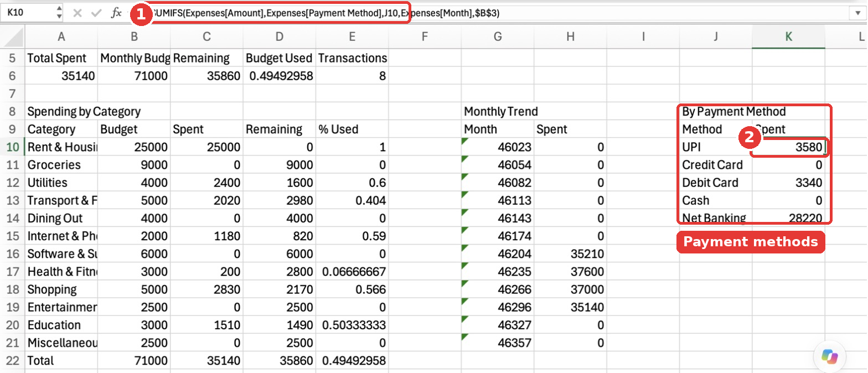Click the Internet & Phone spent value 1180
The height and width of the screenshot is (373, 868).
click(206, 236)
